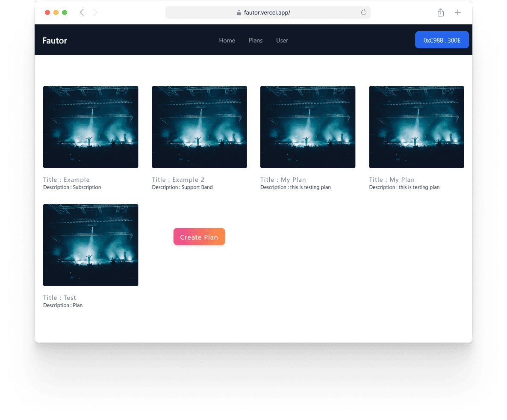This screenshot has height=420, width=507.
Task: Click the 0xC98B...300E wallet button
Action: (442, 40)
